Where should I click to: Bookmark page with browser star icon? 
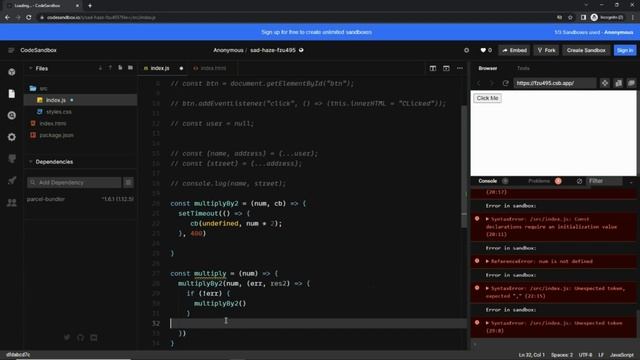click(x=571, y=18)
